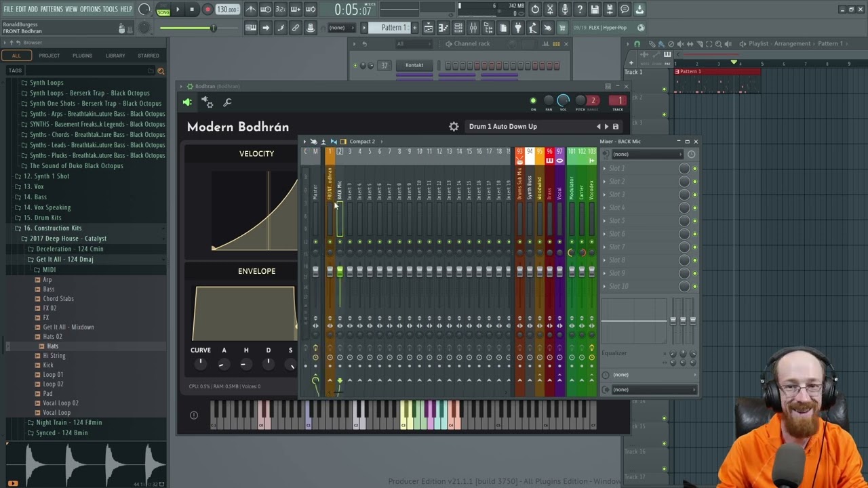Click the CURVE knob in Envelope
868x488 pixels.
201,364
